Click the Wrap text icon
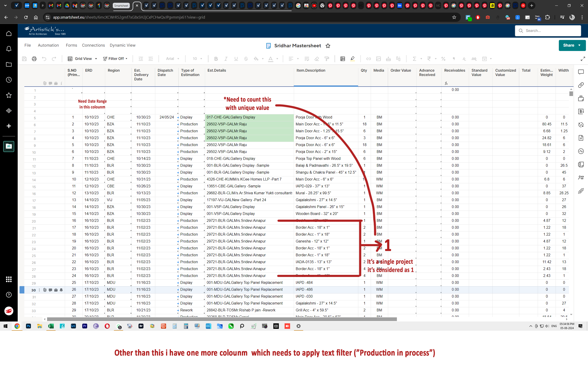This screenshot has width=588, height=375. 307,59
